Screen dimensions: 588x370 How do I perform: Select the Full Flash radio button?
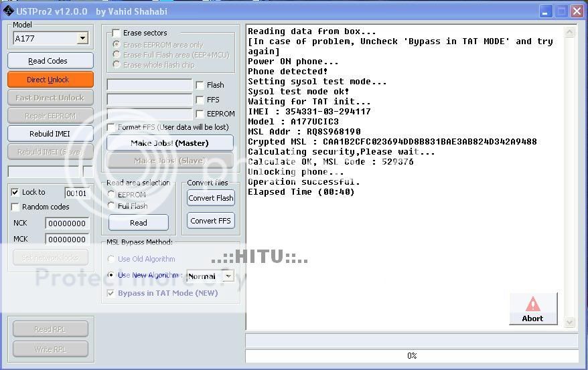[x=112, y=206]
